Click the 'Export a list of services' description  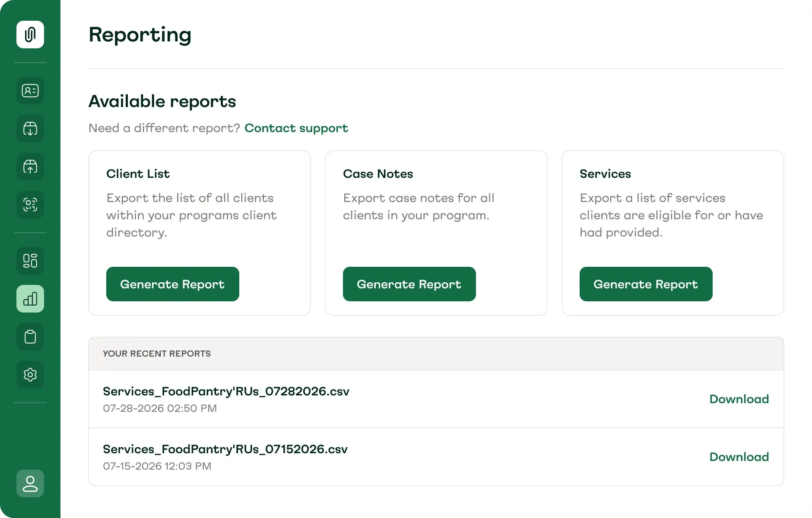click(671, 215)
